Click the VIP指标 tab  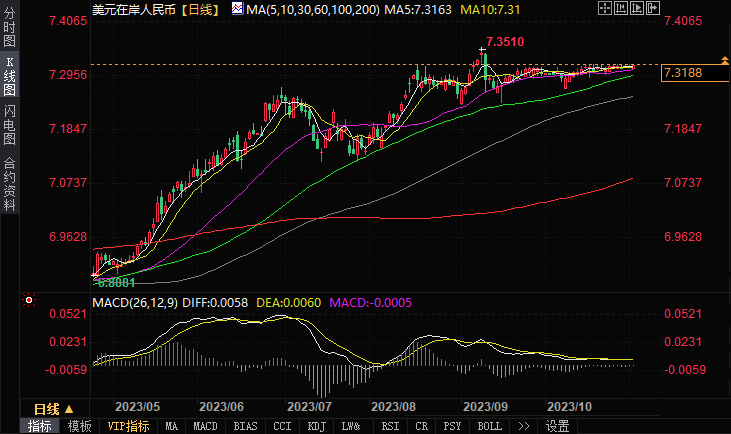[x=128, y=426]
